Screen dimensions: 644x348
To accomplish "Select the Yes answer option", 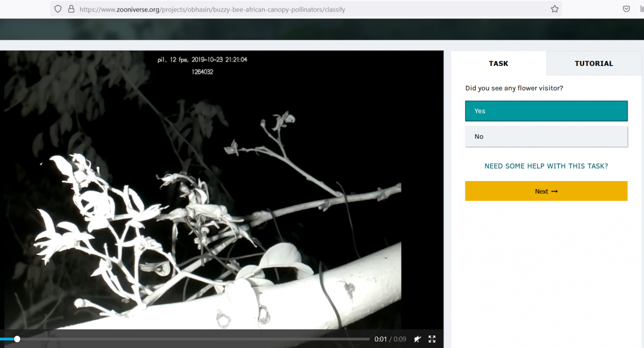I will point(546,111).
